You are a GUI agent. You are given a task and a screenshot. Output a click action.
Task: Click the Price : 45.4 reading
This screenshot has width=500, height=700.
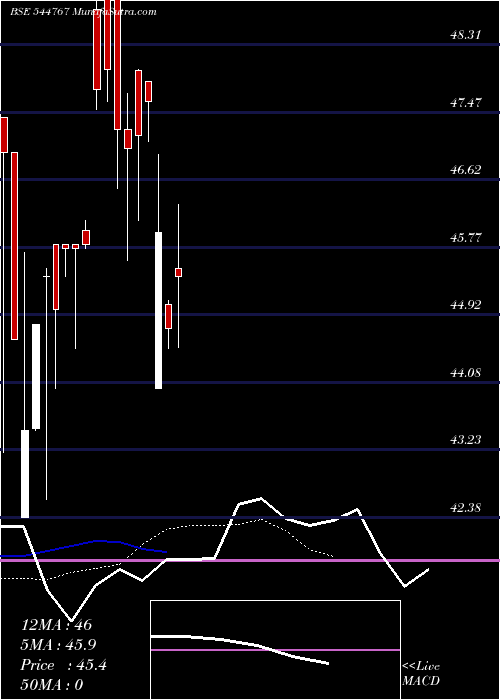click(x=63, y=665)
